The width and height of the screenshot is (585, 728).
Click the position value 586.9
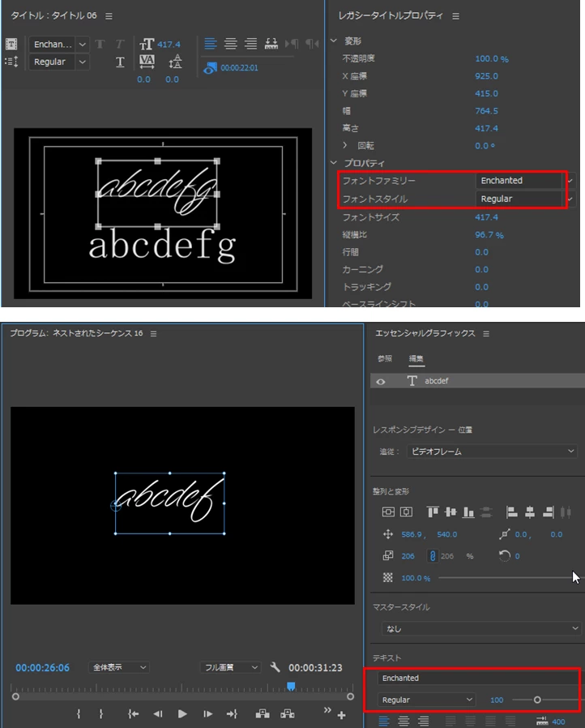click(x=412, y=534)
